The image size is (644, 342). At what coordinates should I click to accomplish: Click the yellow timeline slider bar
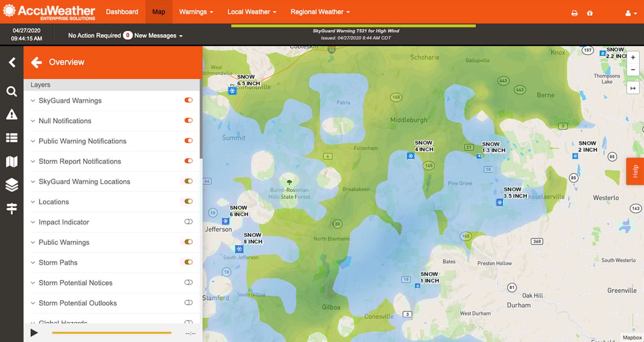pyautogui.click(x=112, y=333)
